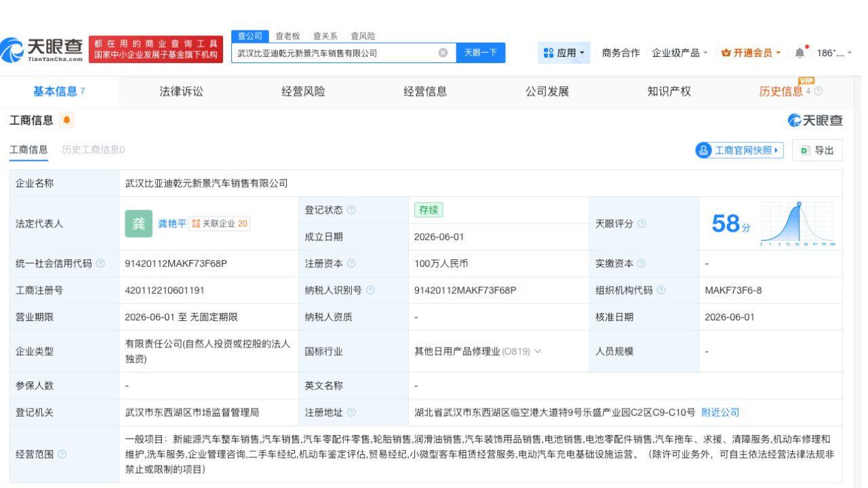
Task: Click the 天眼一下 search button
Action: click(x=481, y=52)
